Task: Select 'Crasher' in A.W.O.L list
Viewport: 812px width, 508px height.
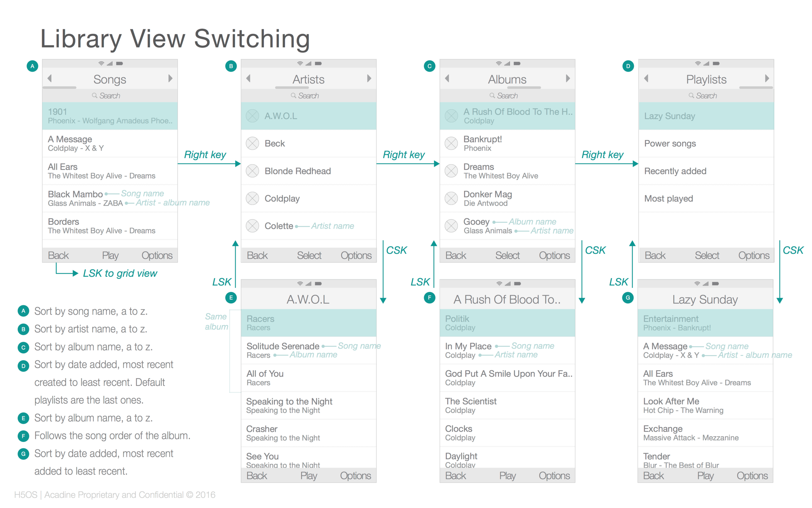Action: [309, 433]
